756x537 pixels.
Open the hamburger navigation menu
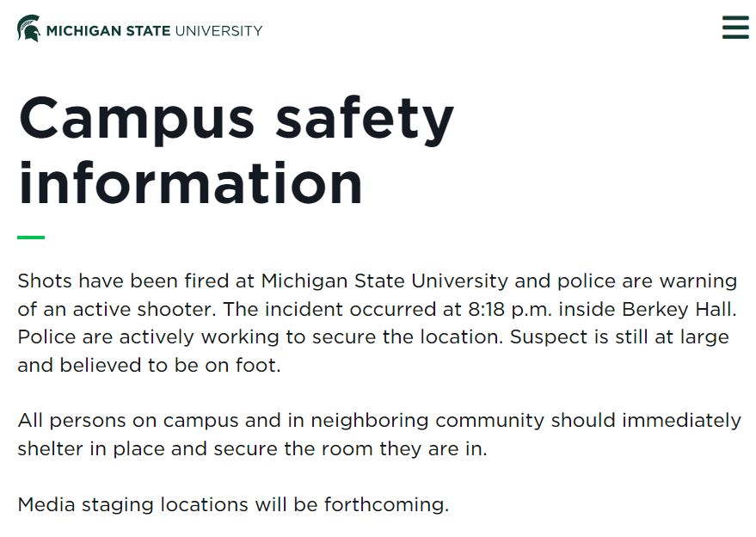735,27
